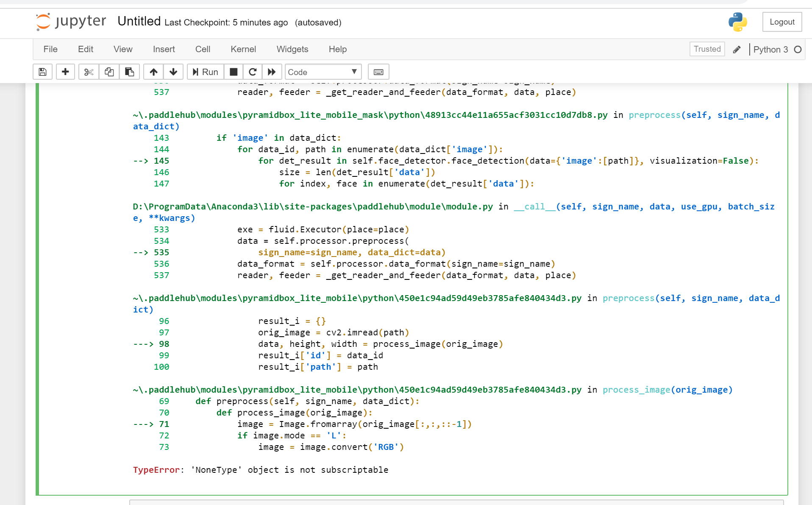Click line 146 size = len statement
Image resolution: width=812 pixels, height=505 pixels.
pyautogui.click(x=357, y=172)
